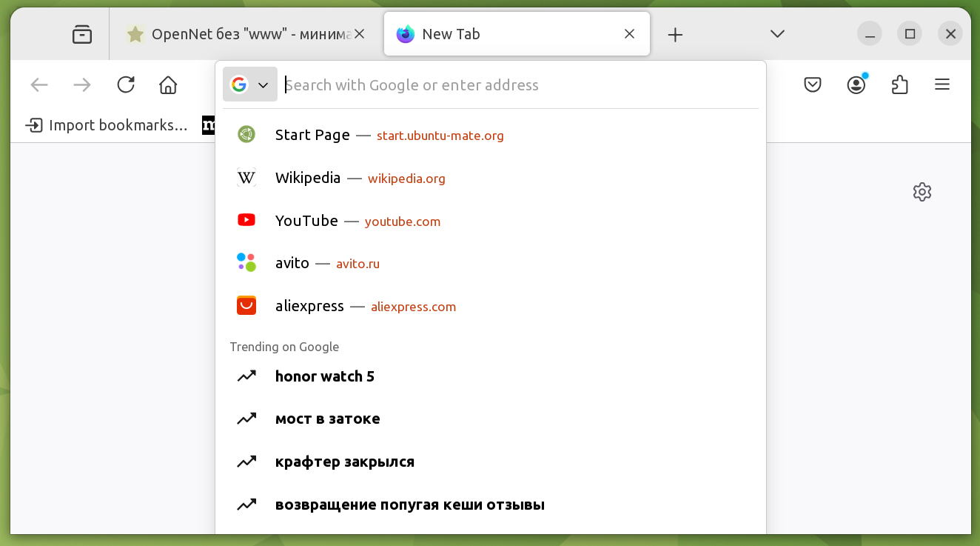Image resolution: width=980 pixels, height=546 pixels.
Task: Open a new tab with plus button
Action: (675, 34)
